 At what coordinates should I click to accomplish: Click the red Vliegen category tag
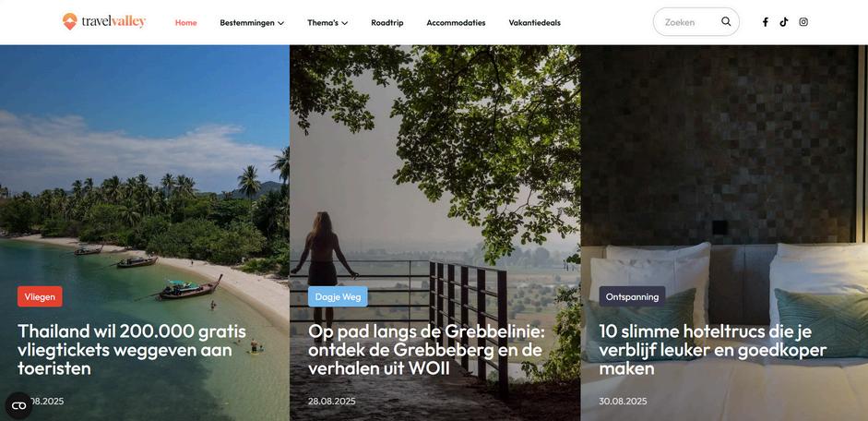point(40,296)
